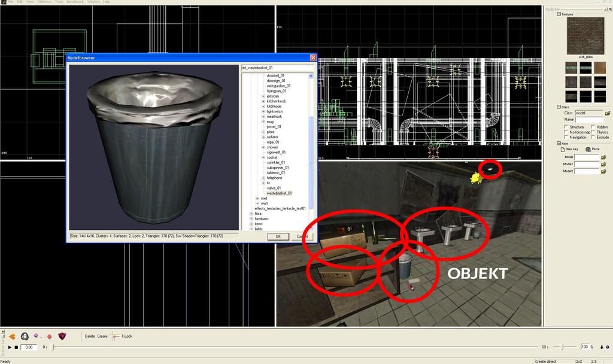Select extinguisher_01 in the model tree
Viewport: 613px width, 364px height.
(x=279, y=86)
